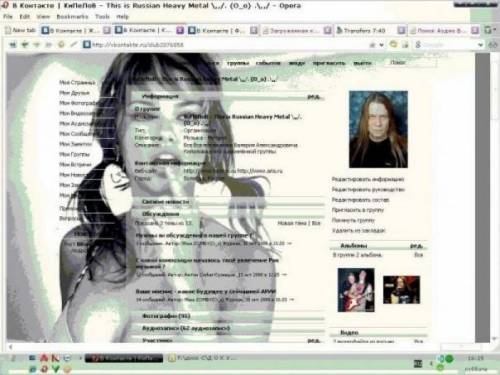The width and height of the screenshot is (500, 375).
Task: Open the search engine dropdown arrow
Action: 480,45
